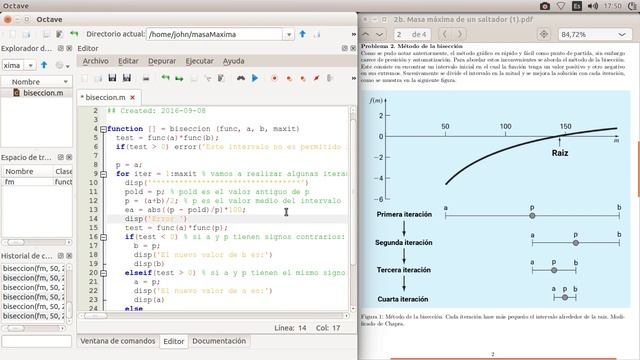Jump to the previous breakpoint using its icon

303,78
